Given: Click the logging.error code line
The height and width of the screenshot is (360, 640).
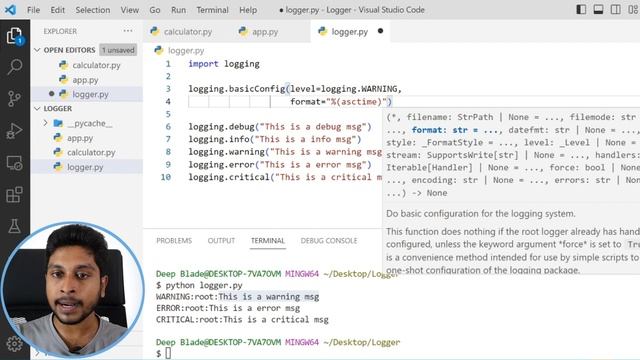Looking at the screenshot, I should point(280,165).
